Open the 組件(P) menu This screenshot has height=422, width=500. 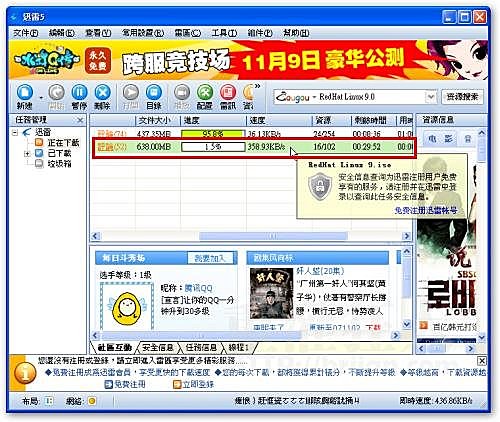tap(260, 33)
